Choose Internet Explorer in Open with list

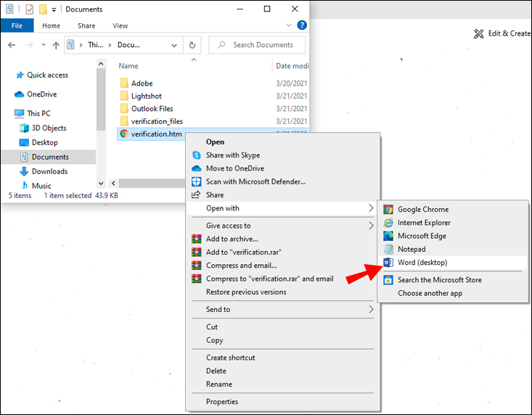[453, 223]
